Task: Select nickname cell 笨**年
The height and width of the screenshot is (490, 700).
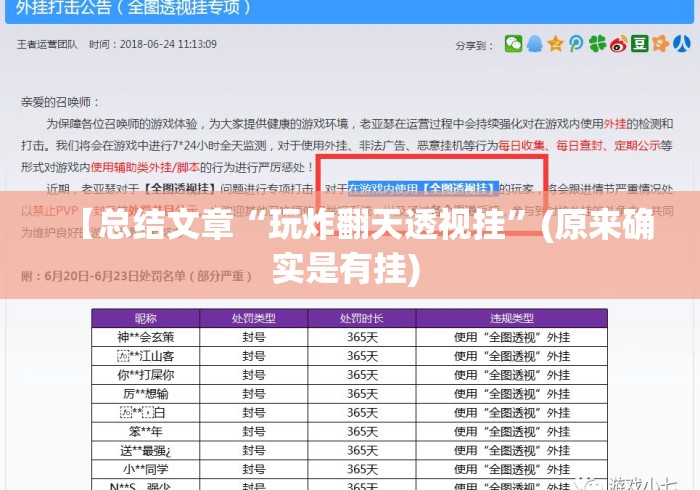Action: 146,432
